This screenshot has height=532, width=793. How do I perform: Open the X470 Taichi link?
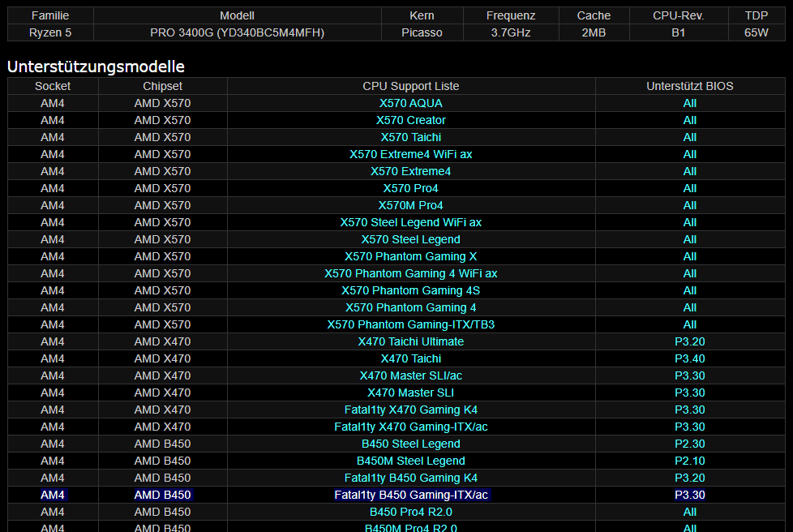click(410, 358)
